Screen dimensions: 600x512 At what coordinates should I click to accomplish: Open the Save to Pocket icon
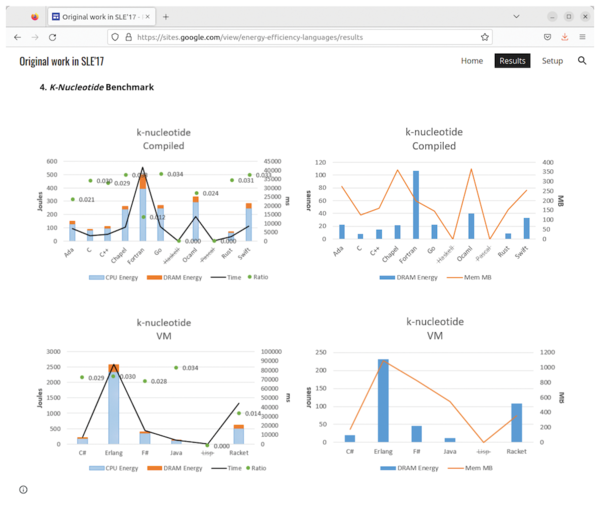(x=547, y=37)
